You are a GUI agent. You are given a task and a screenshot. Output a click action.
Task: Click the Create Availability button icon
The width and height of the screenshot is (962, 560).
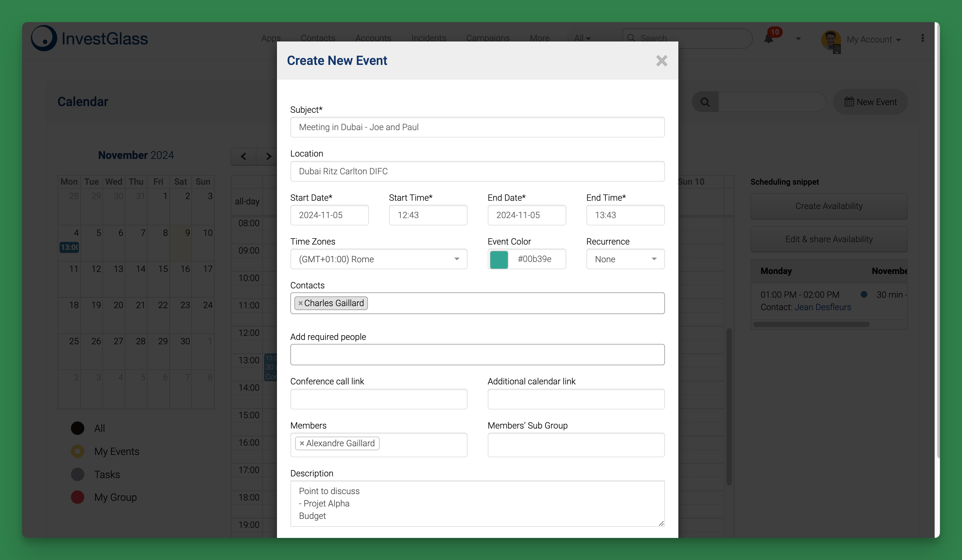click(x=829, y=205)
